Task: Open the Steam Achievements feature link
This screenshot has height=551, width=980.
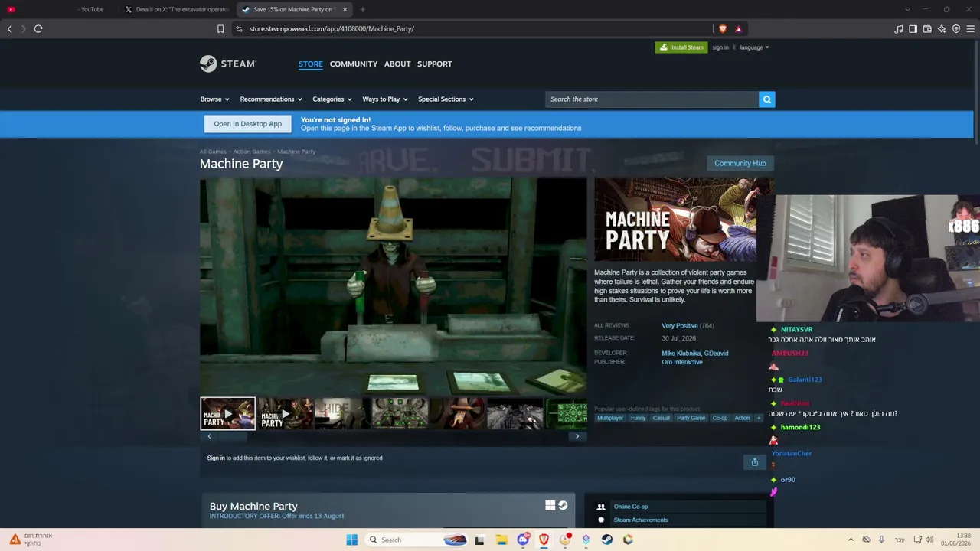Action: click(641, 520)
